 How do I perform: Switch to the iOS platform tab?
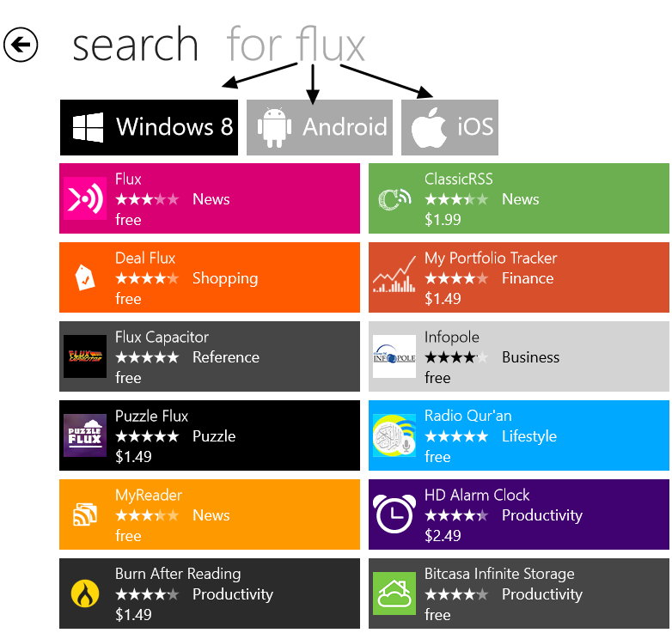point(449,128)
